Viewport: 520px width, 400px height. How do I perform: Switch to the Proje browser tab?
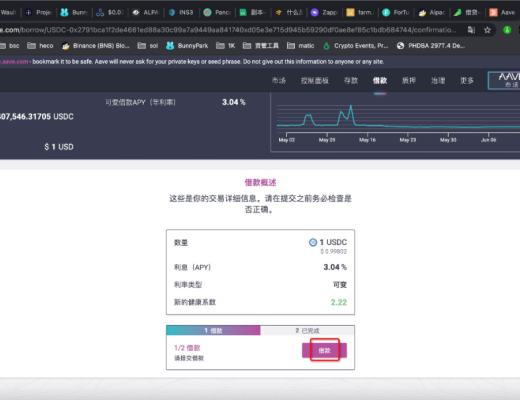tap(38, 13)
